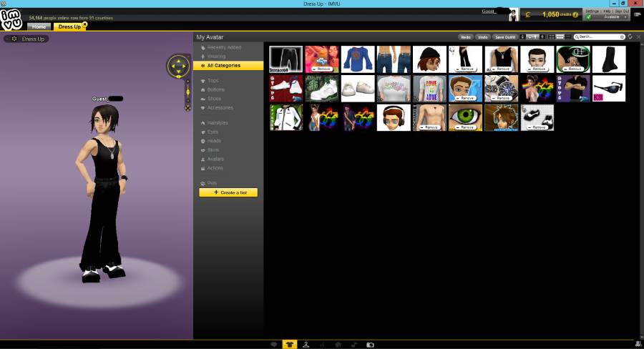The height and width of the screenshot is (349, 644).
Task: Open the clothes hanger icon in bottom bar
Action: coord(306,345)
